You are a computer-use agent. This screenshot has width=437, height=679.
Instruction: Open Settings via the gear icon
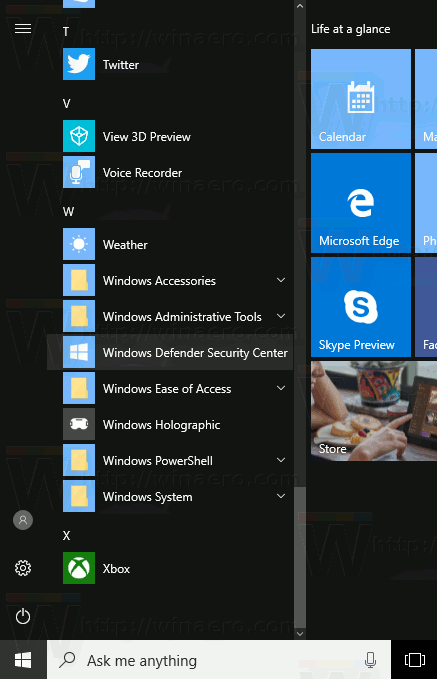click(23, 568)
